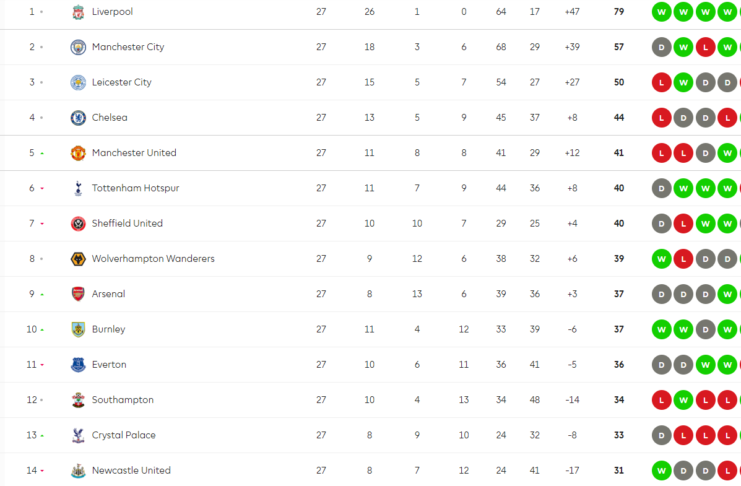This screenshot has width=741, height=486.
Task: Click the Newcastle United club crest
Action: [x=78, y=470]
